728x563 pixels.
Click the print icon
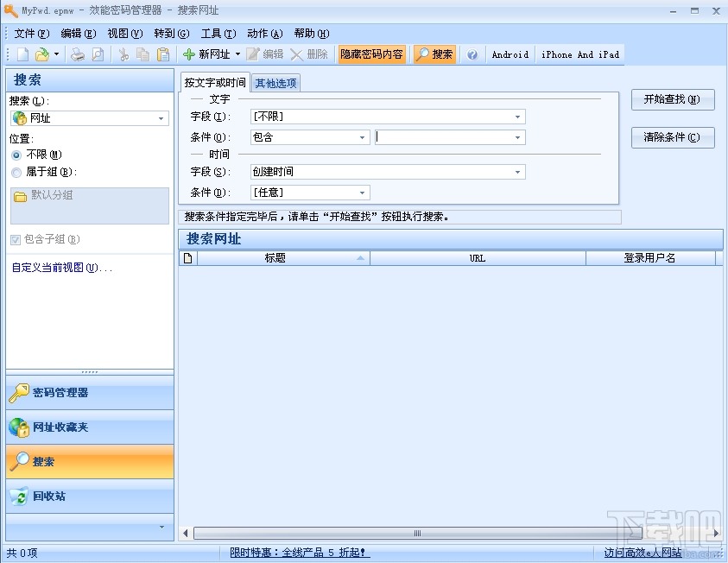(78, 54)
